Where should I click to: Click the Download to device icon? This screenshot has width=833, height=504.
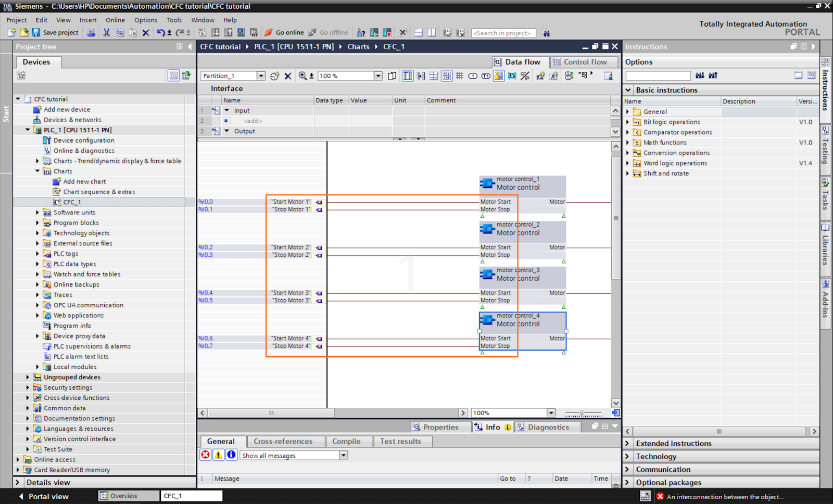click(215, 32)
